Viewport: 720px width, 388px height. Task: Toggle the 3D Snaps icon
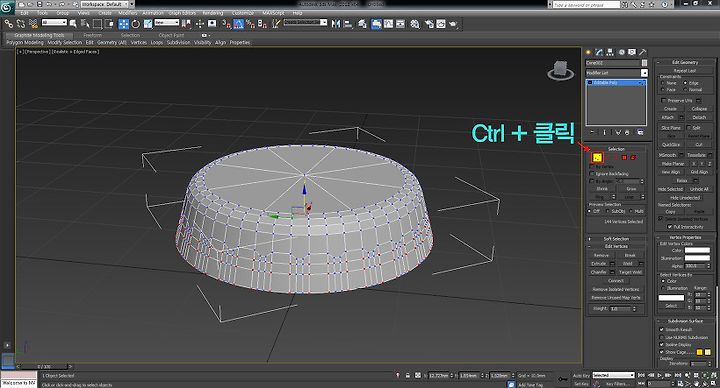[226, 23]
